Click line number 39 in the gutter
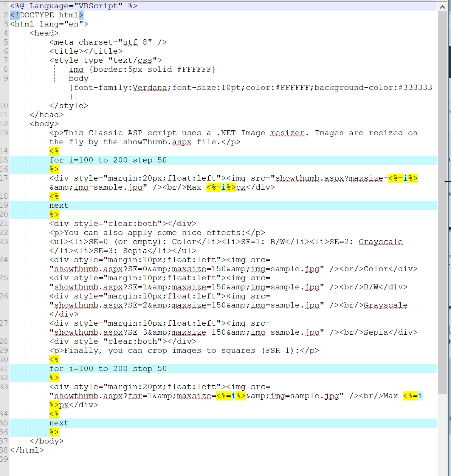 point(4,459)
